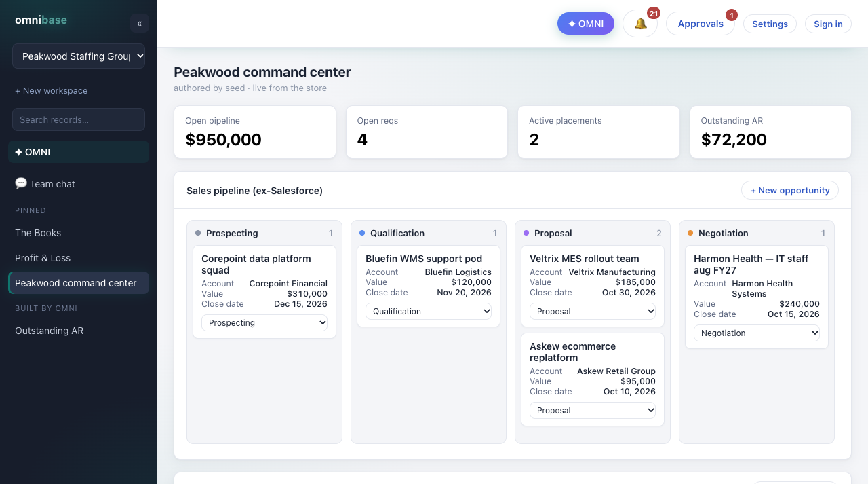
Task: Open the Peakwood Staffing Group workspace selector
Action: (79, 56)
